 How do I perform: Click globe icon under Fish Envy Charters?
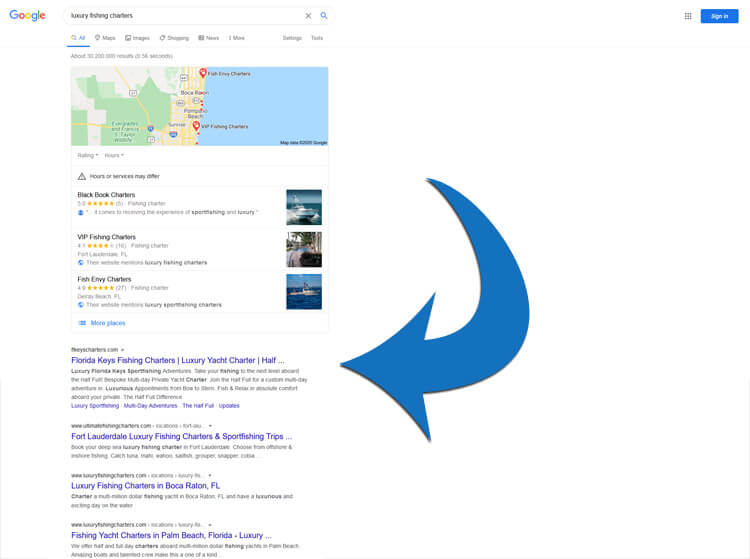tap(80, 305)
